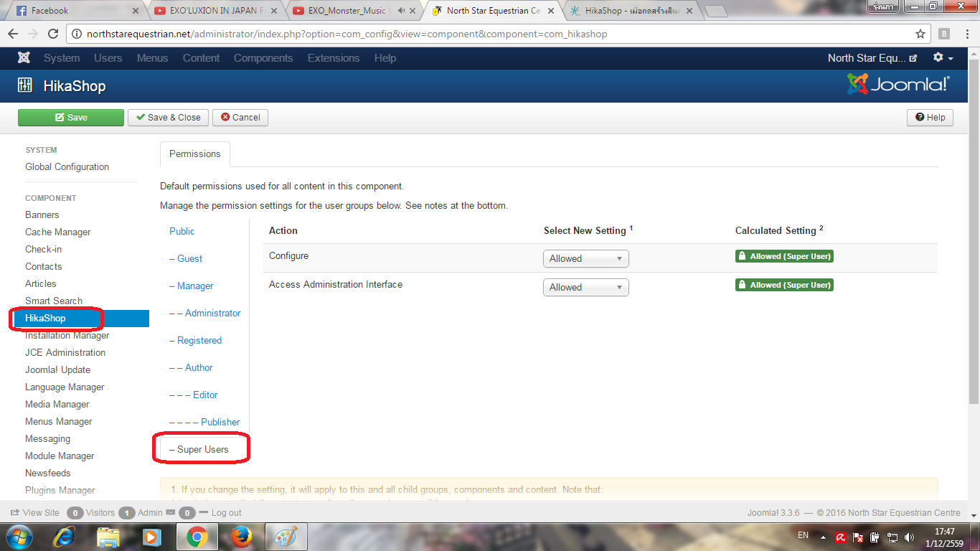Select the Super Users group
The height and width of the screenshot is (551, 980).
[x=199, y=450]
